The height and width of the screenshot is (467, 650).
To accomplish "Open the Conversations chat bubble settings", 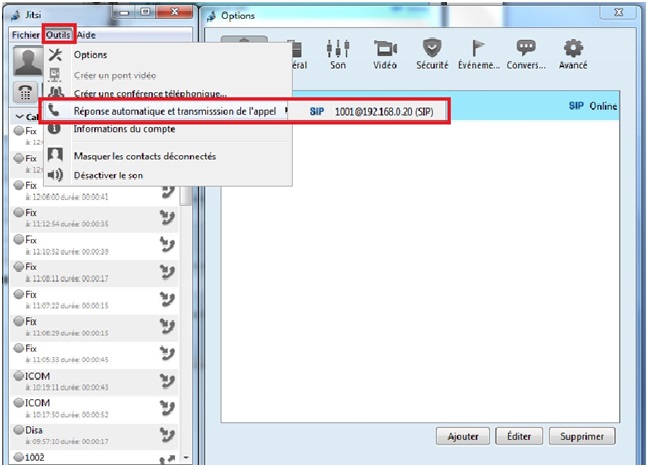I will click(526, 53).
